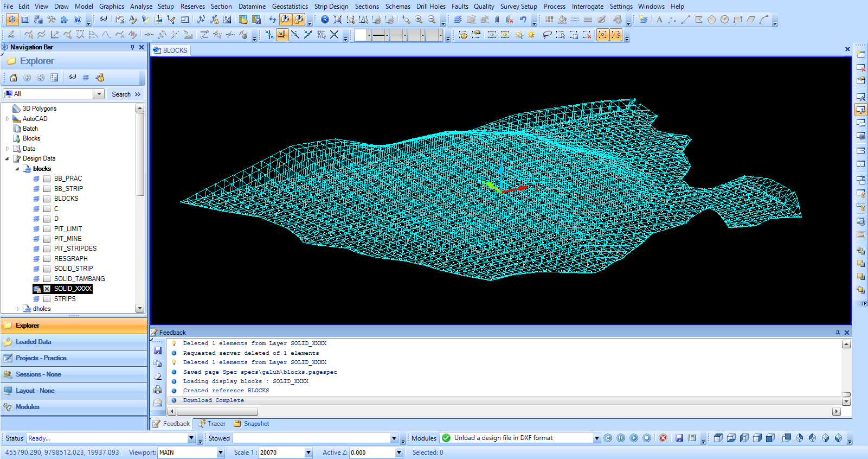Select the Text annotation tool (A icon)
This screenshot has width=868, height=459.
659,20
